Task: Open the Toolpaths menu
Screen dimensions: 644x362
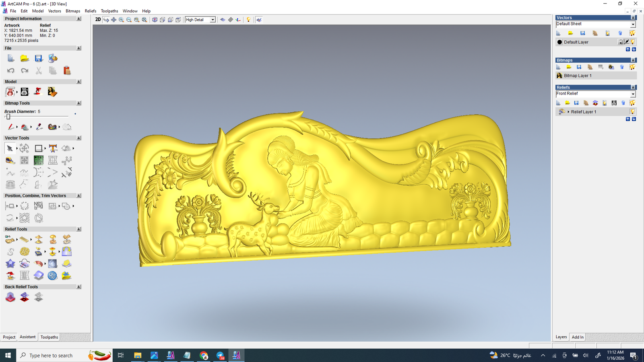Action: coord(109,11)
